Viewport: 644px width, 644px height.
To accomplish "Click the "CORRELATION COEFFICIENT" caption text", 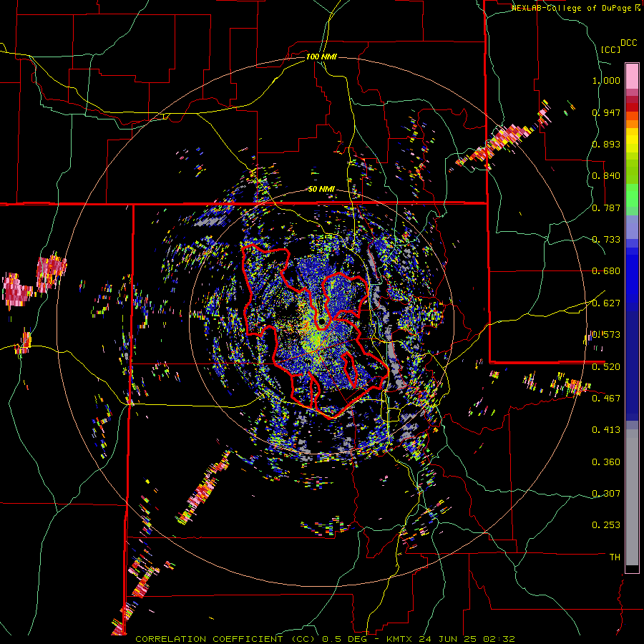I will tap(209, 639).
